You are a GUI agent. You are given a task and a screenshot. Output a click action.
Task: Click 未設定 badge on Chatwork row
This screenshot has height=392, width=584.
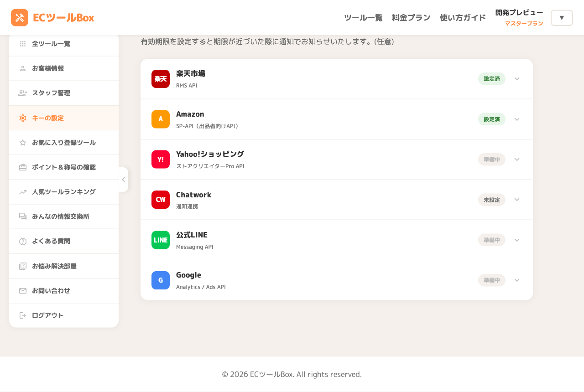pos(492,200)
